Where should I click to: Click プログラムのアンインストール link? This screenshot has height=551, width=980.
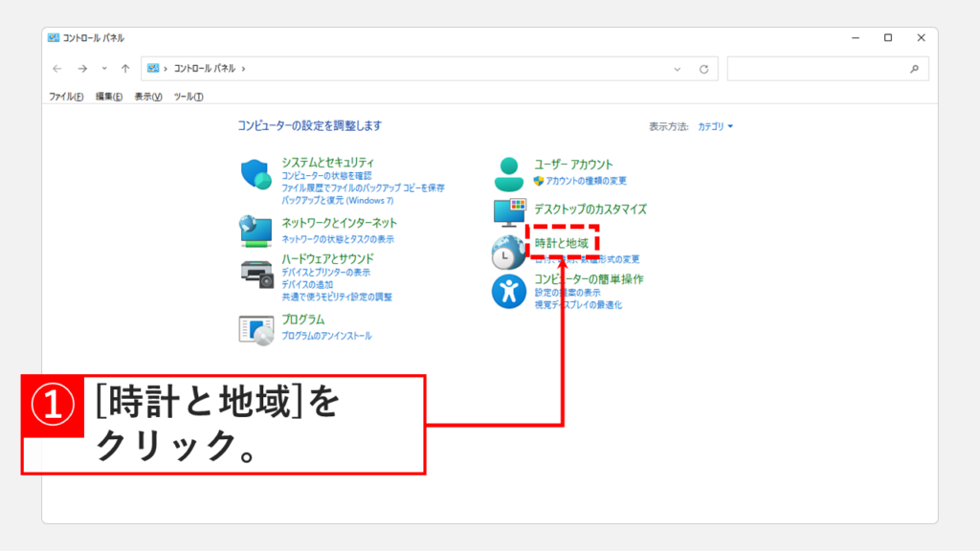click(326, 336)
